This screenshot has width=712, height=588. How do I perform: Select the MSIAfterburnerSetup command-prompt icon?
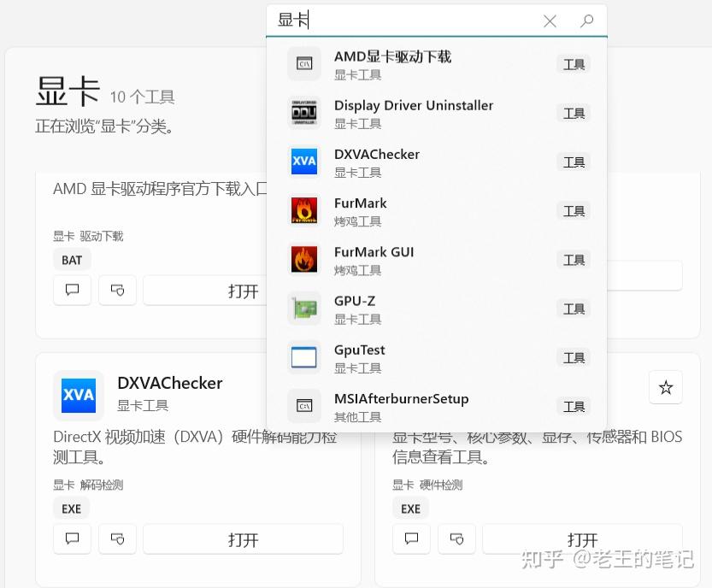304,406
